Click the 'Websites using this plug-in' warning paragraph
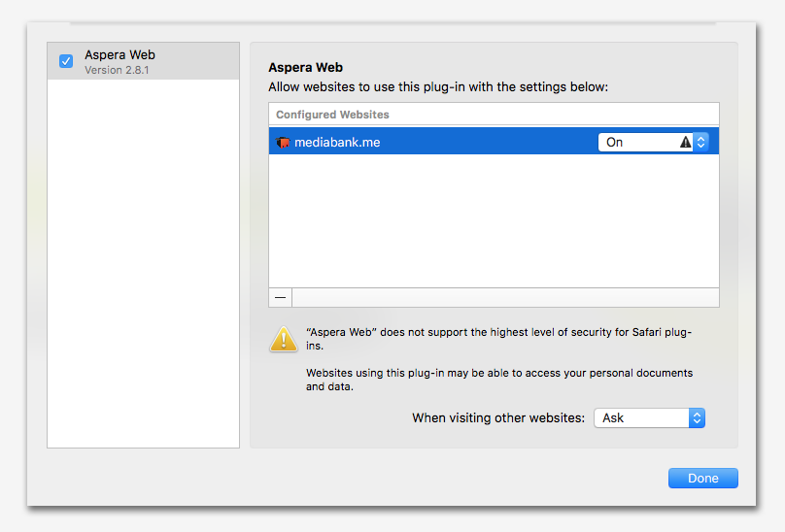 click(x=499, y=380)
